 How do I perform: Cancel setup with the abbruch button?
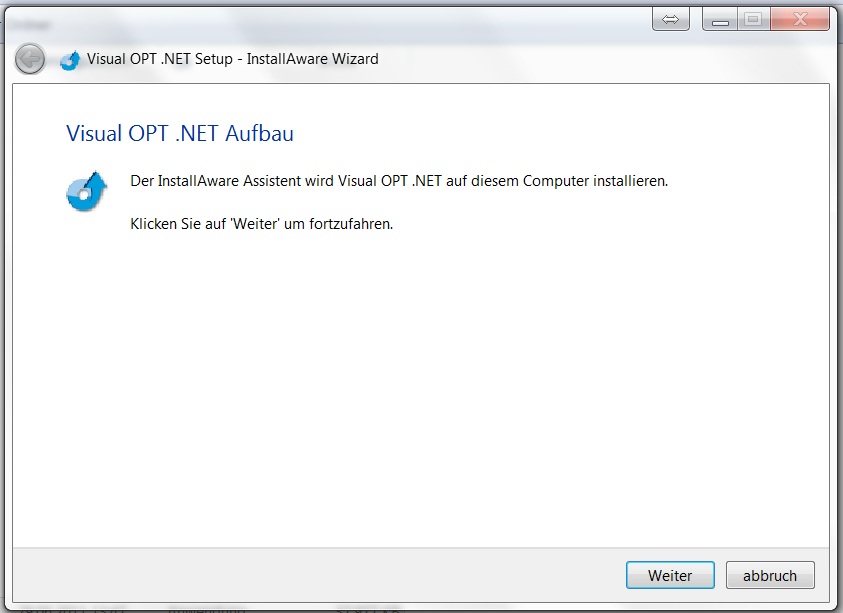point(770,575)
